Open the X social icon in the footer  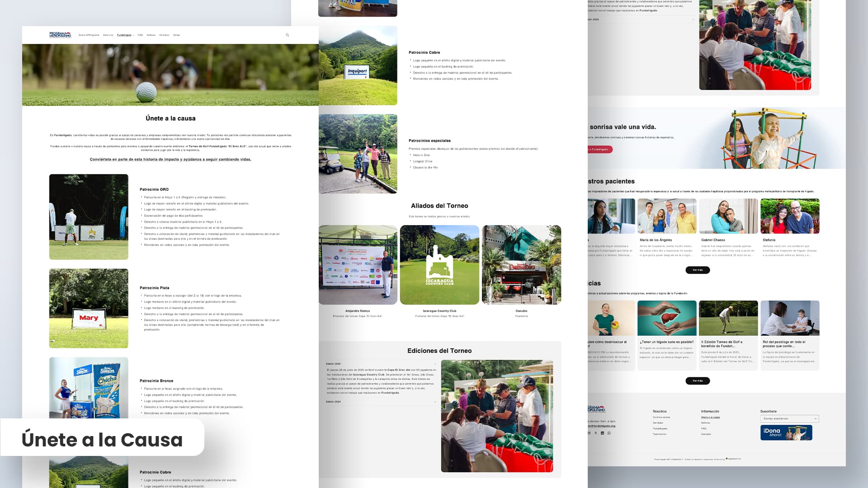tap(595, 433)
